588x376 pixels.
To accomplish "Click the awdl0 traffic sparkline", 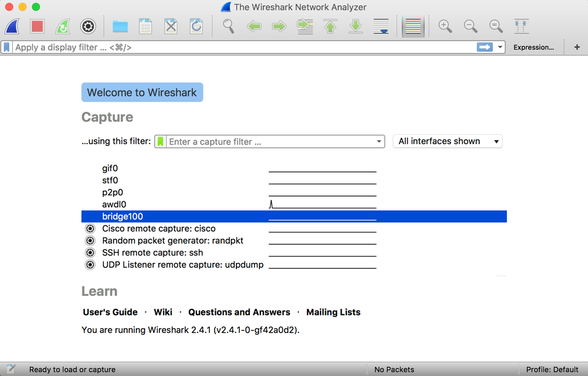I will (322, 204).
